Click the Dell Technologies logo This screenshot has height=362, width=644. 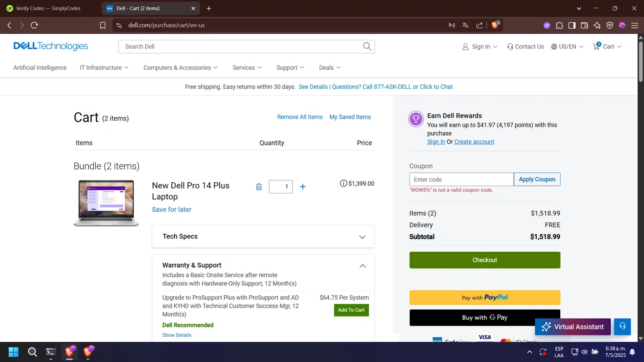point(51,46)
